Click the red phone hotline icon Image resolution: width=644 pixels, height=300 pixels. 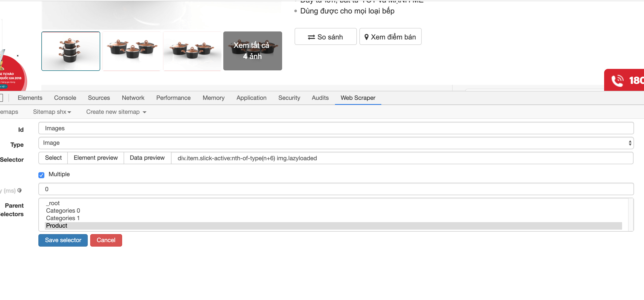click(617, 80)
